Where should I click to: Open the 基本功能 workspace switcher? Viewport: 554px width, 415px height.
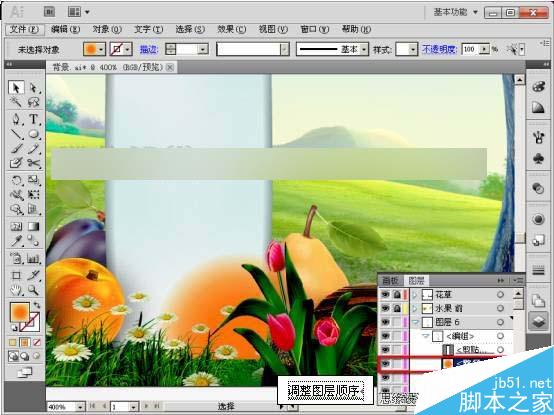[x=455, y=12]
